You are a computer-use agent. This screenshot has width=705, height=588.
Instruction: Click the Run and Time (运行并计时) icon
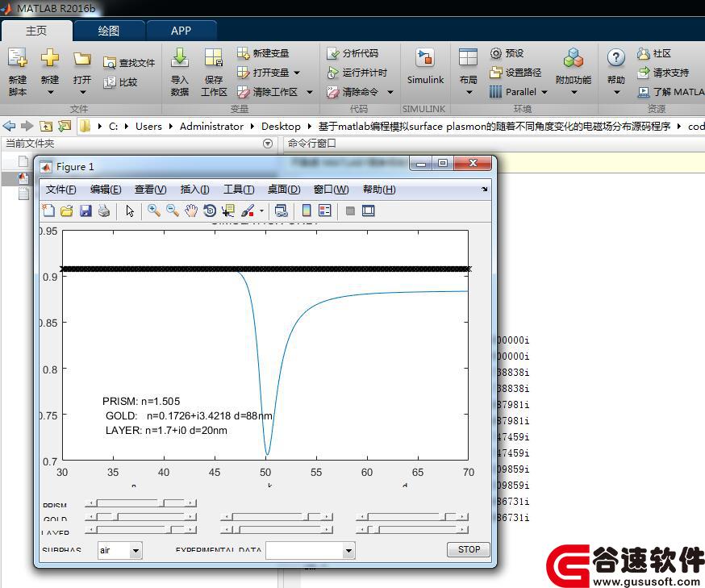point(332,73)
